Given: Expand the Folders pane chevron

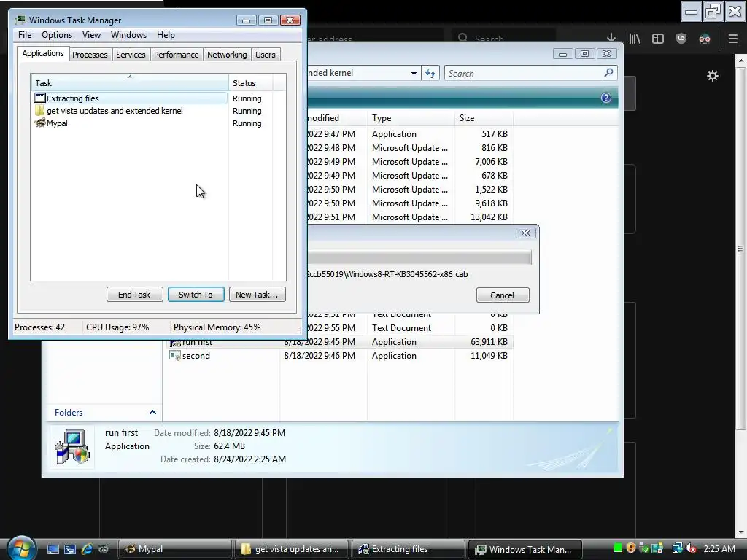Looking at the screenshot, I should tap(152, 413).
